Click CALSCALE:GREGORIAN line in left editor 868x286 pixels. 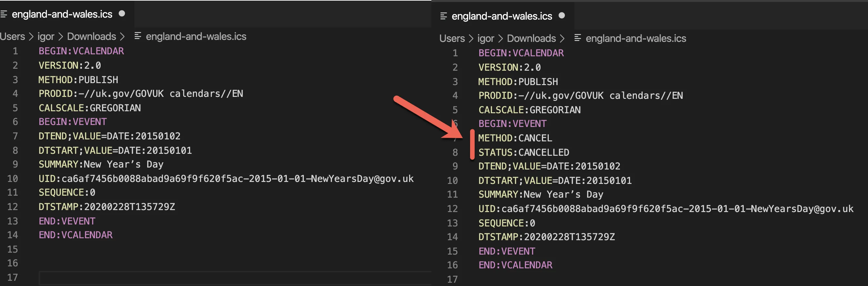pos(89,108)
